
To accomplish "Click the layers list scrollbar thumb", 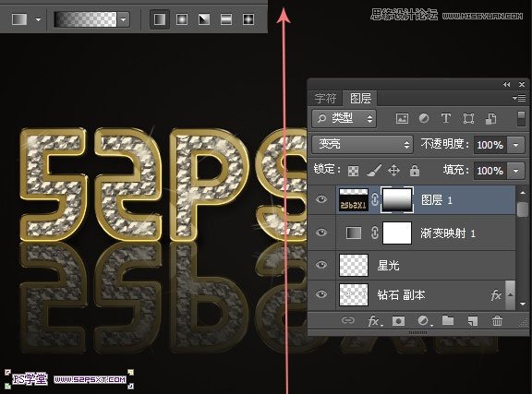I will click(523, 209).
